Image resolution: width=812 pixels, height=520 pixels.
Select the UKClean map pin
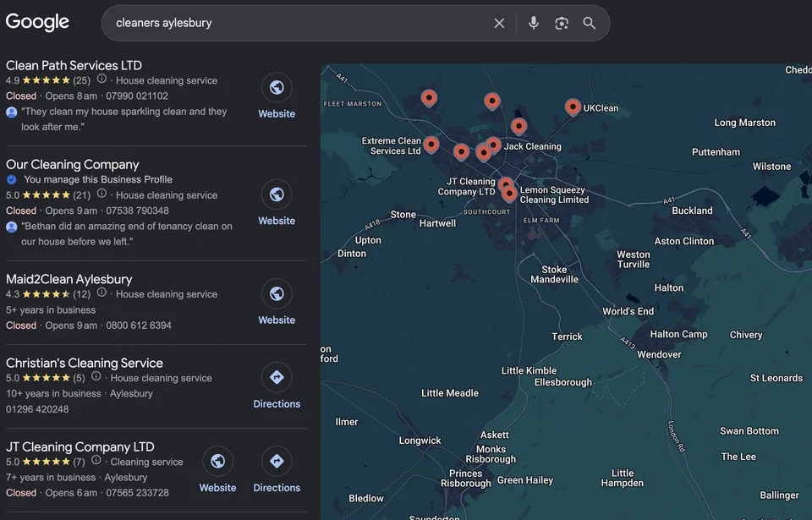click(x=573, y=107)
